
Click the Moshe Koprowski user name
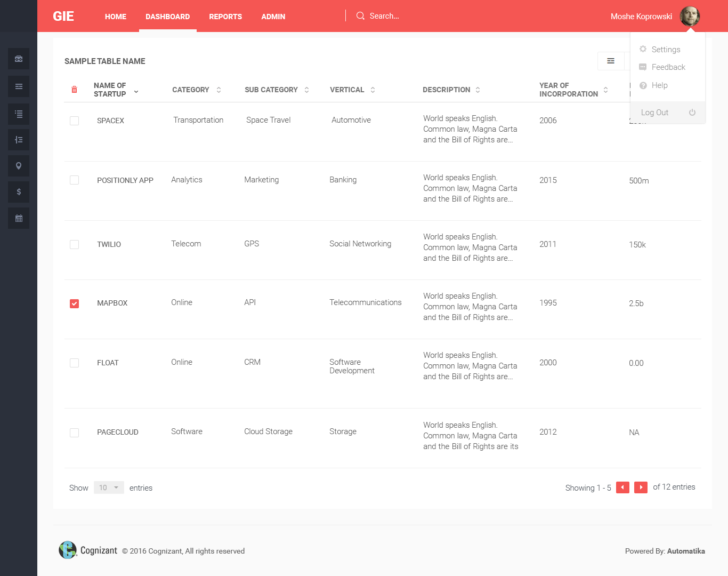point(641,17)
